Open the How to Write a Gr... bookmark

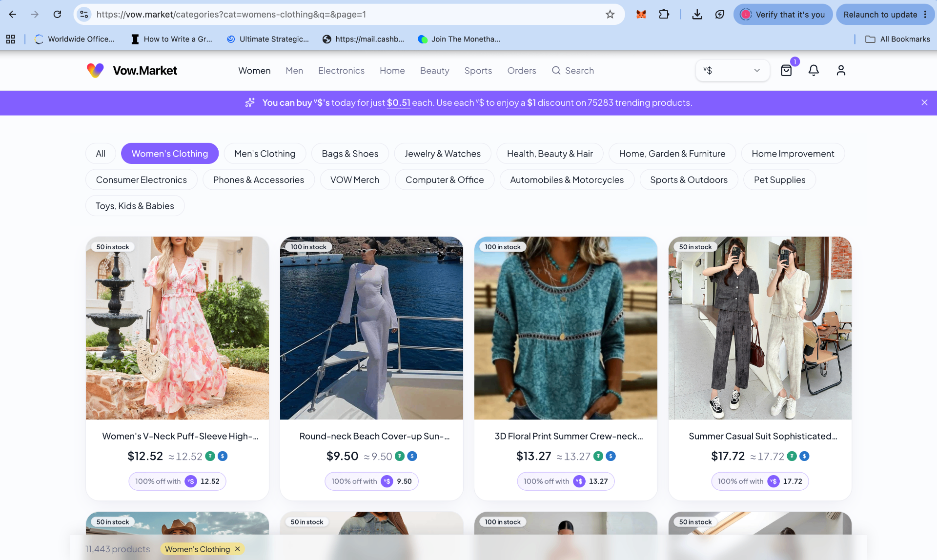click(172, 39)
